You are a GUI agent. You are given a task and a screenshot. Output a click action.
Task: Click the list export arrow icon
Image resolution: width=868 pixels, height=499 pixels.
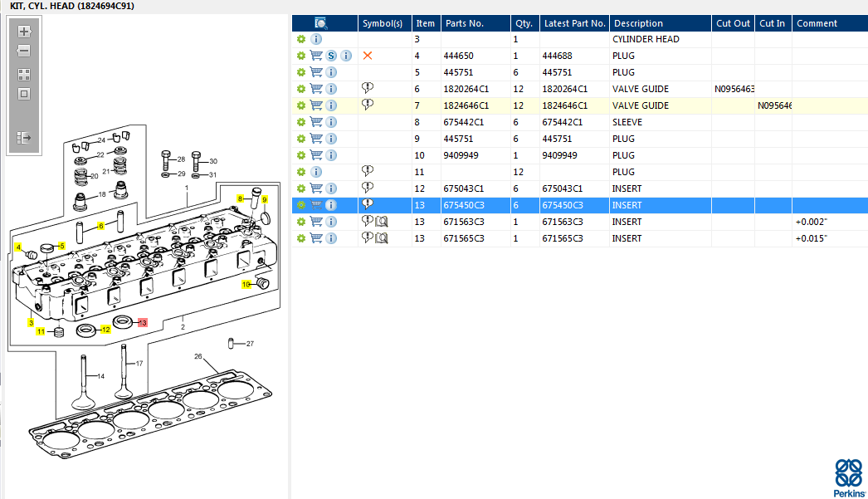[24, 137]
